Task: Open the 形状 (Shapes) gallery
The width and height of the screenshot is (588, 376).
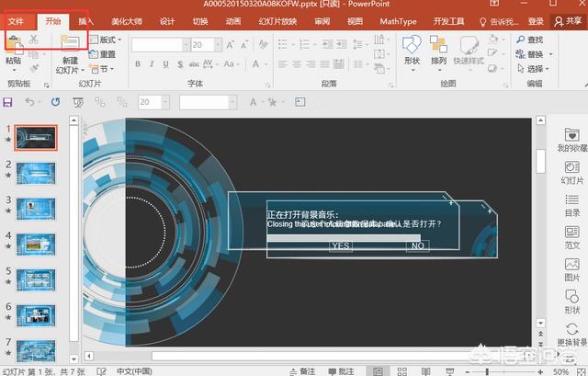Action: click(x=413, y=53)
